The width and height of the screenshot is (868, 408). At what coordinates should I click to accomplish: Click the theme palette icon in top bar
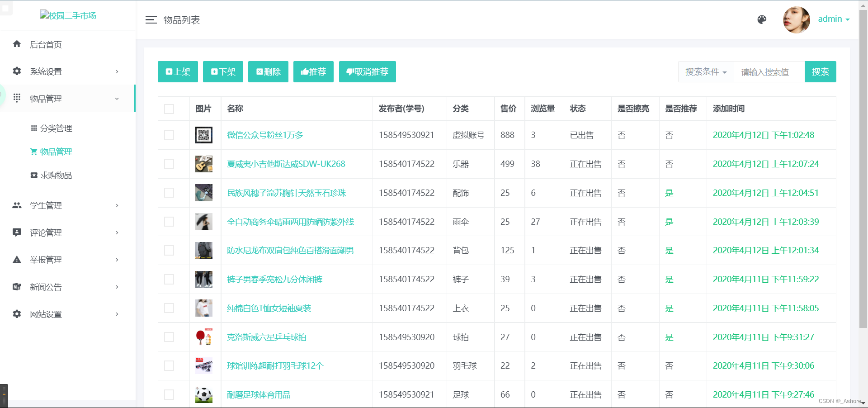[x=762, y=19]
